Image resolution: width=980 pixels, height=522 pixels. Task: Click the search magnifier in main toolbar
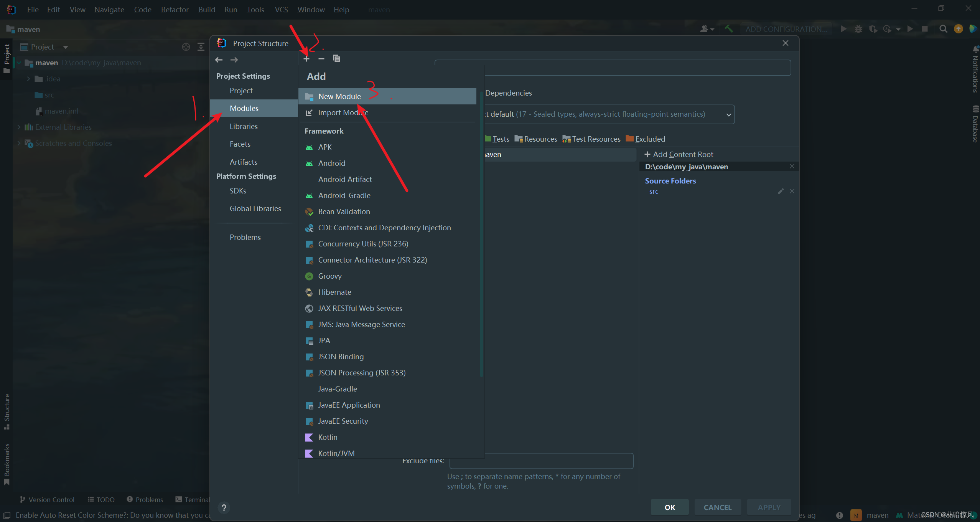coord(943,29)
